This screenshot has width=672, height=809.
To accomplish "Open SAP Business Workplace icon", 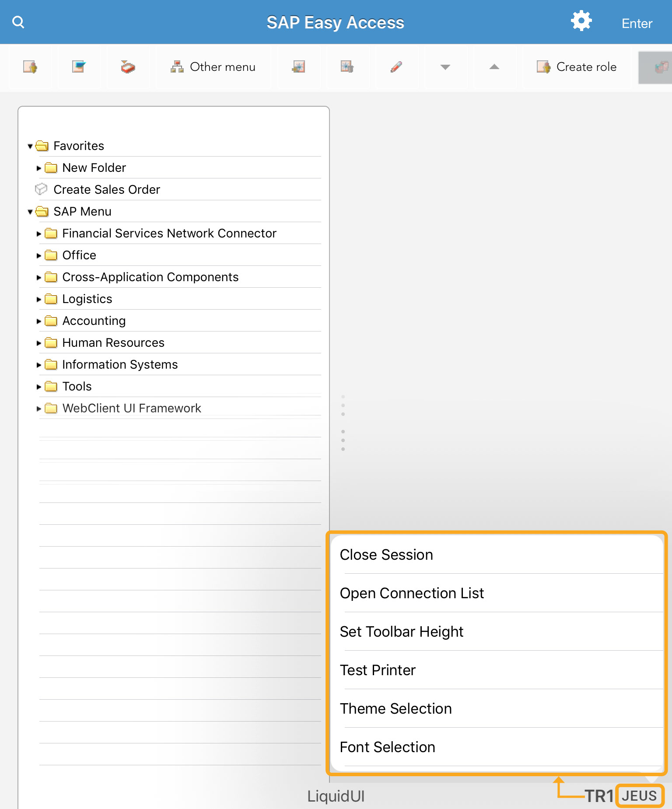I will point(128,67).
